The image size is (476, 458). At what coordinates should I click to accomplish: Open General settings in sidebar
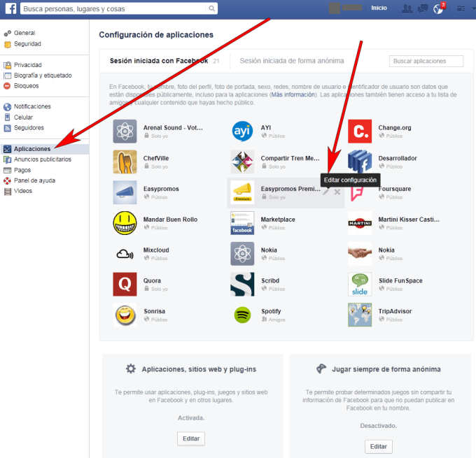(x=24, y=33)
